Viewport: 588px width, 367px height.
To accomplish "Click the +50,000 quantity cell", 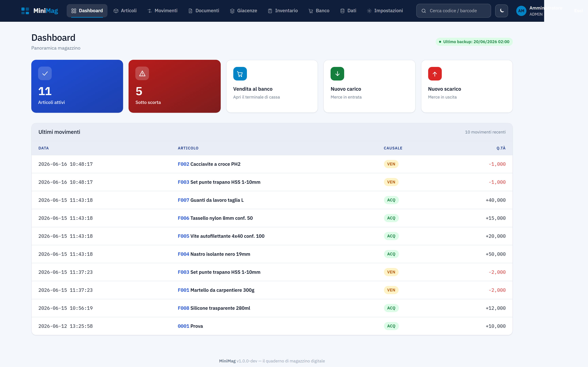I will pyautogui.click(x=495, y=254).
